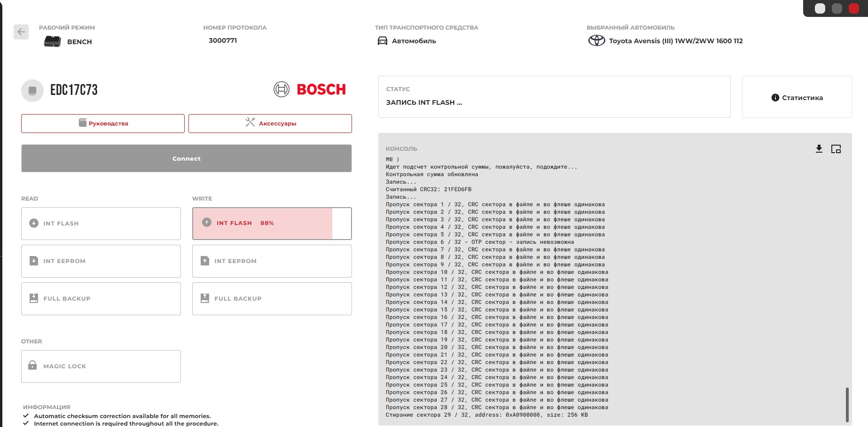Select FULL BACKUP under READ
The height and width of the screenshot is (427, 868).
101,299
